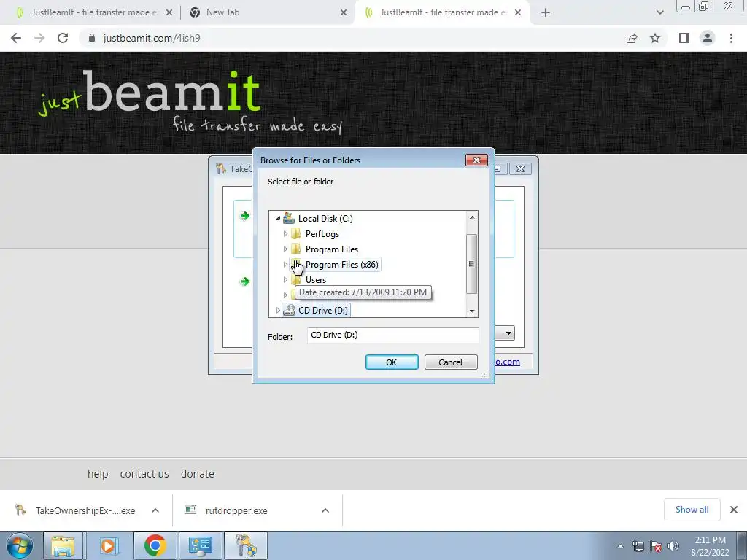747x560 pixels.
Task: Close the first JustBeamIt tab
Action: click(x=169, y=12)
